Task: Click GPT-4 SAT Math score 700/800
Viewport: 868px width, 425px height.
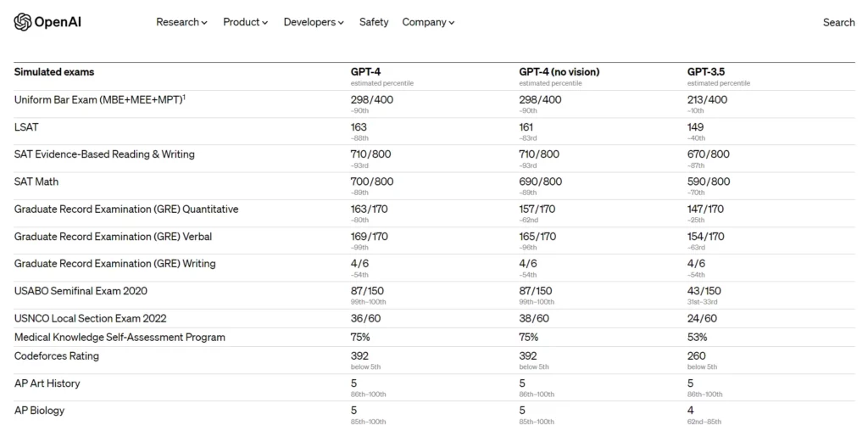Action: [372, 182]
